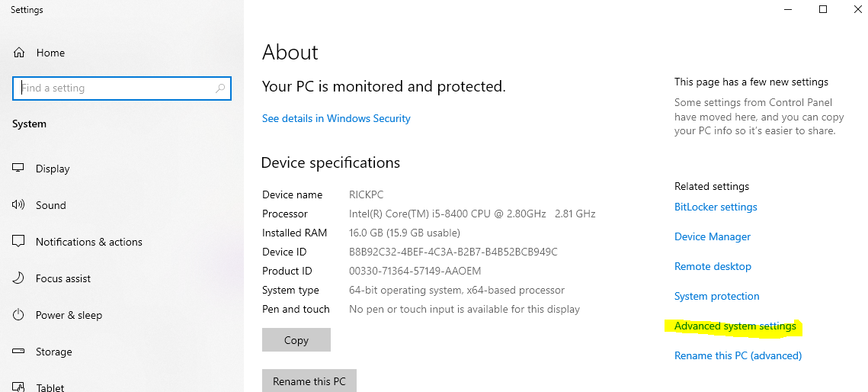Click the Display monitor icon
This screenshot has height=392, width=868.
pos(18,168)
